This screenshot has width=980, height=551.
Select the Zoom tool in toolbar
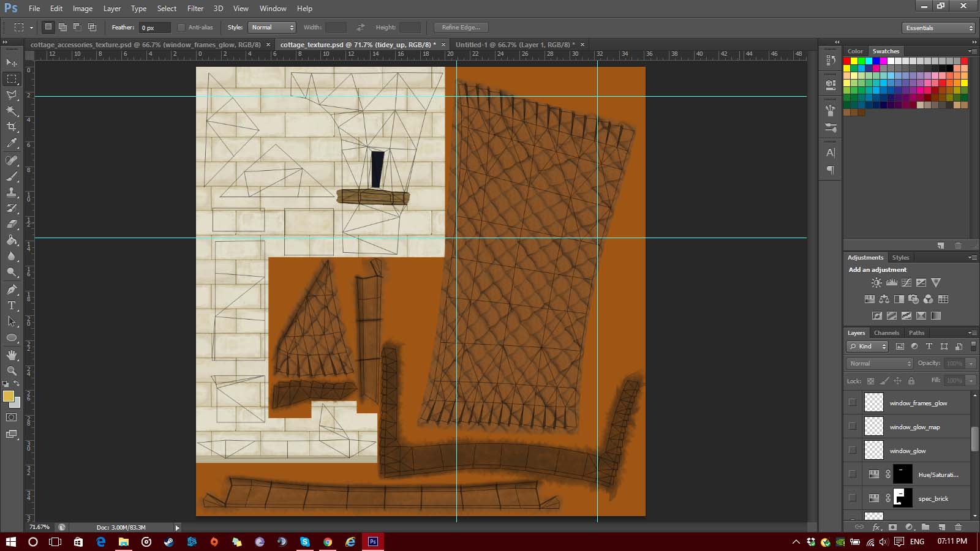pyautogui.click(x=12, y=371)
